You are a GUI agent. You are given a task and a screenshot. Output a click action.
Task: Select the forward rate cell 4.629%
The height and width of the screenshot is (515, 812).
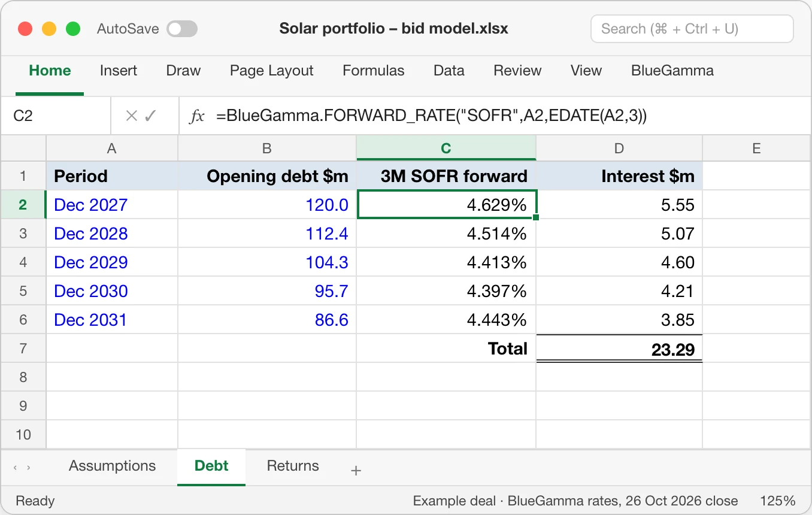[446, 205]
